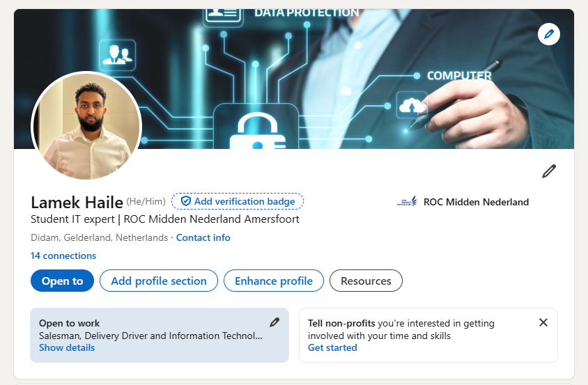Click the 'Add verification badge' text
The width and height of the screenshot is (588, 385).
point(245,201)
